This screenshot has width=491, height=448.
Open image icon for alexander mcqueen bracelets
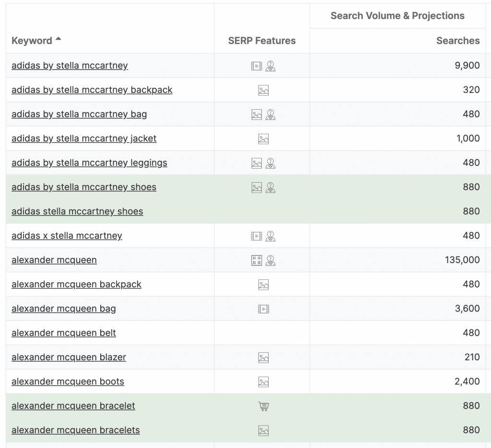(263, 430)
